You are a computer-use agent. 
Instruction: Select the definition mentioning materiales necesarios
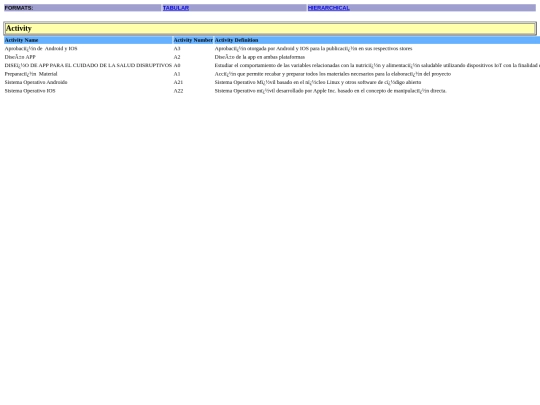(x=333, y=74)
